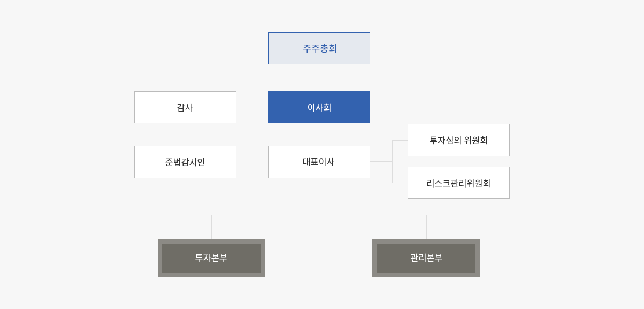
Task: Click the 투자본부 label
Action: pyautogui.click(x=211, y=258)
